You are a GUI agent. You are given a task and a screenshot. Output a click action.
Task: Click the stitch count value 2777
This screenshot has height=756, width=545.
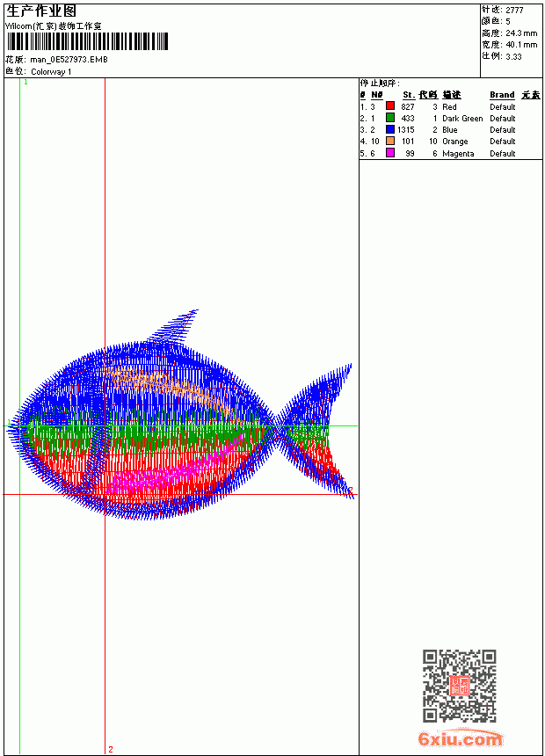tap(514, 11)
